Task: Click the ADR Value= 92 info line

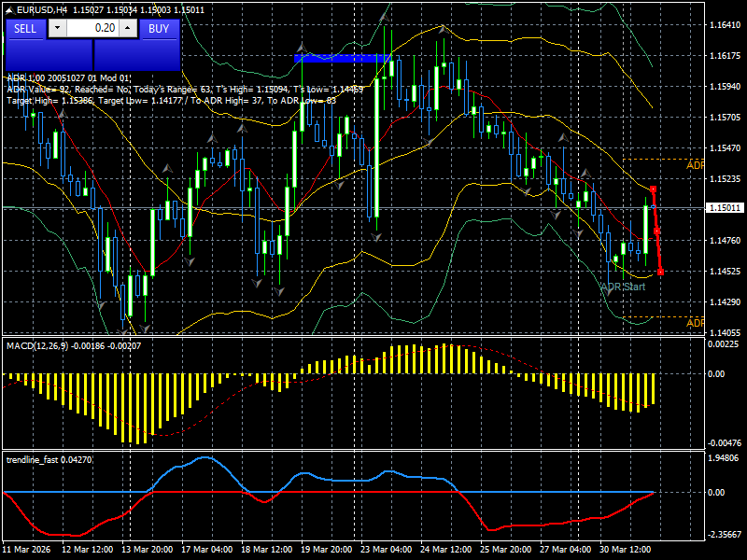Action: tap(185, 90)
